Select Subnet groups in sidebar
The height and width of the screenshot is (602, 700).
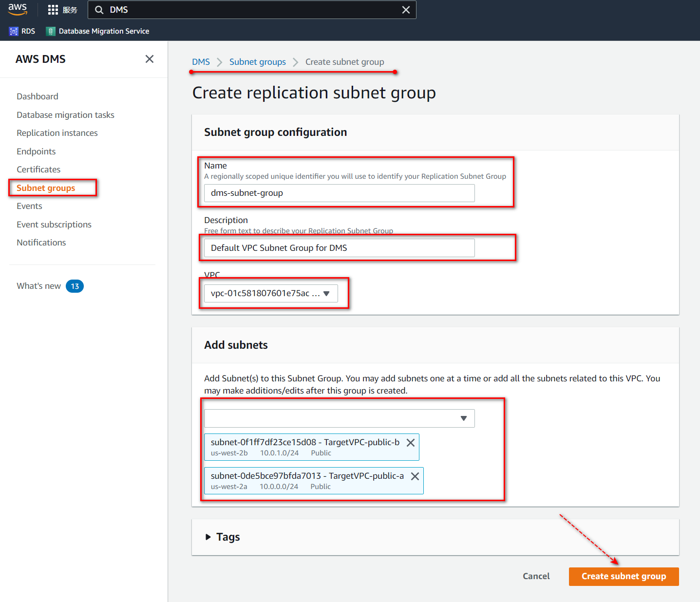point(46,188)
